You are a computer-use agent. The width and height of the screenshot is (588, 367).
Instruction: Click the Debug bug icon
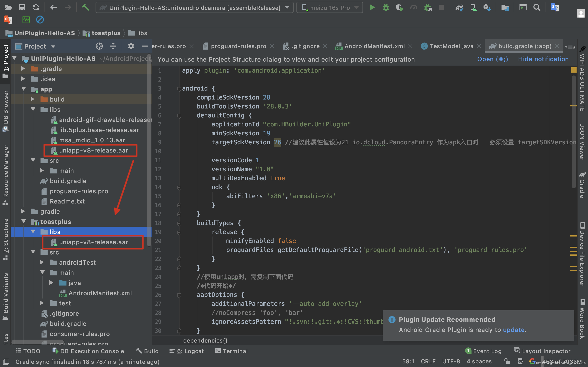[x=386, y=8]
